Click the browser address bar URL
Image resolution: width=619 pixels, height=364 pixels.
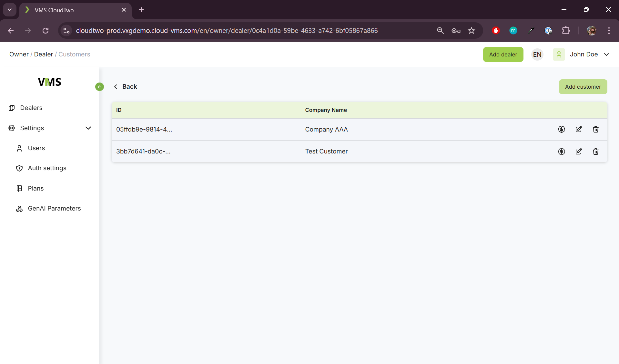point(227,31)
